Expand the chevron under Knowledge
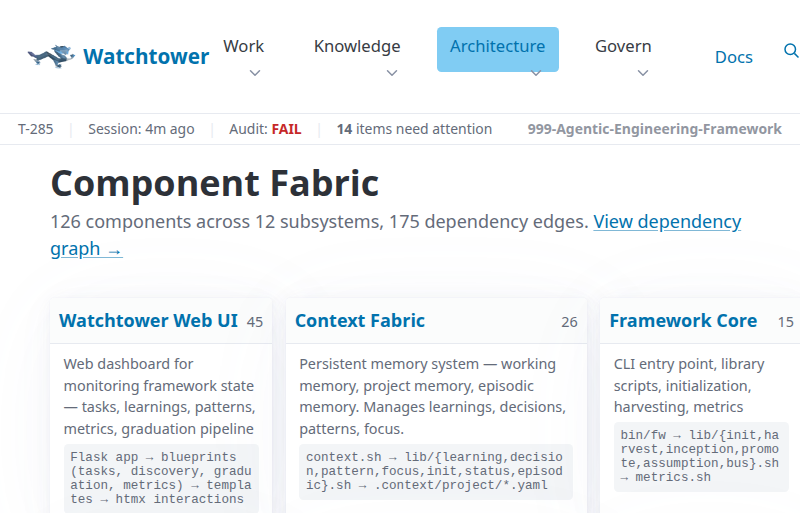The width and height of the screenshot is (800, 513). coord(392,73)
